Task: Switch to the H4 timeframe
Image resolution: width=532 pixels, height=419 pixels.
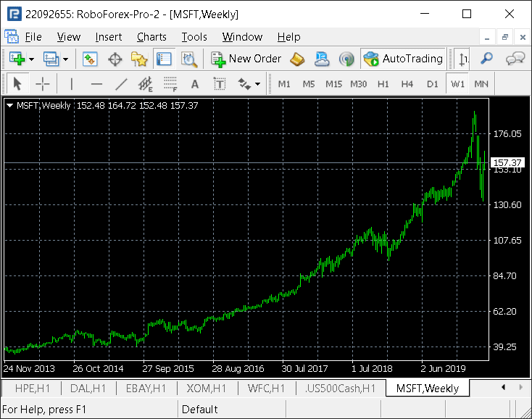Action: point(407,84)
